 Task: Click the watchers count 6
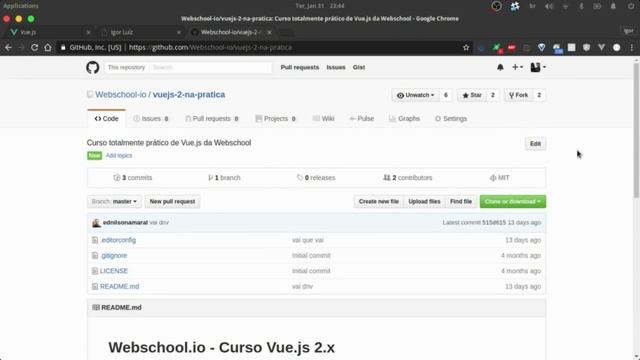446,95
